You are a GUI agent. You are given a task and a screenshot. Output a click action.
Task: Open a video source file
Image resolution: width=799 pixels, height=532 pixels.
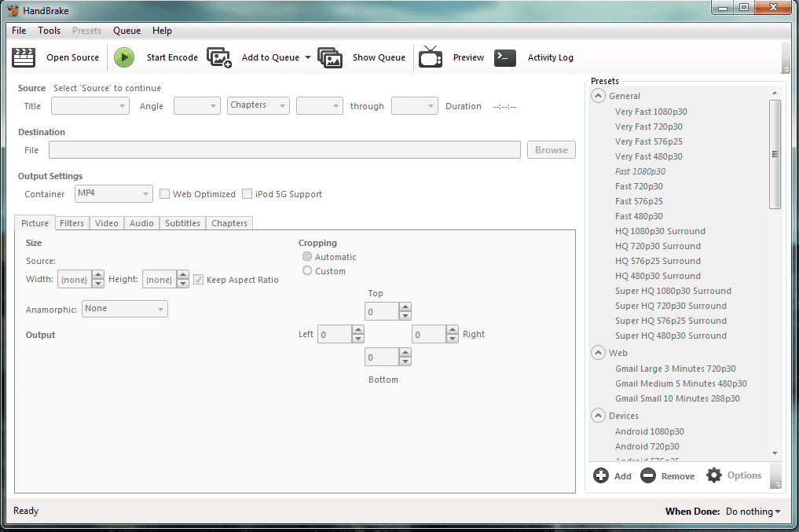(72, 57)
